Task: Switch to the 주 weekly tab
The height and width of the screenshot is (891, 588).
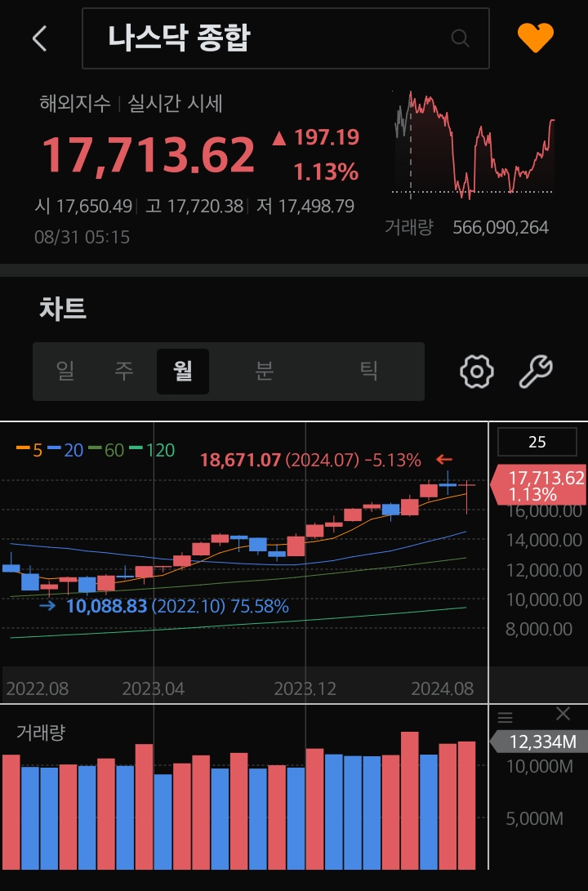Action: [124, 371]
